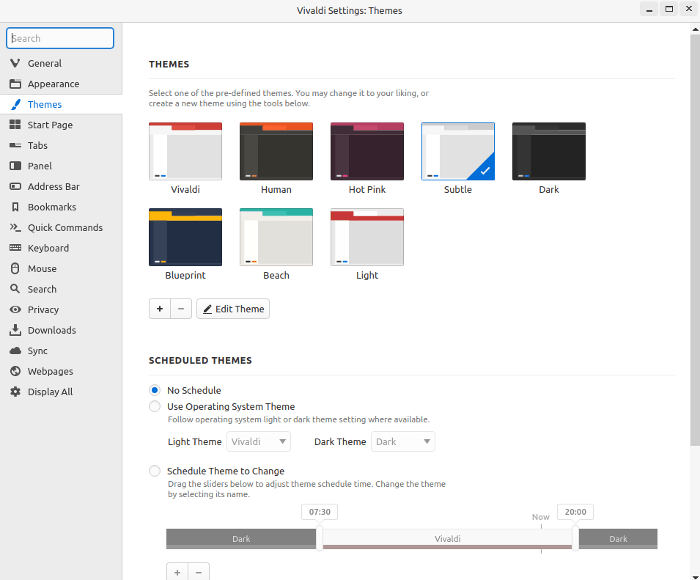Open Keyboard settings category
The width and height of the screenshot is (700, 580).
click(61, 248)
